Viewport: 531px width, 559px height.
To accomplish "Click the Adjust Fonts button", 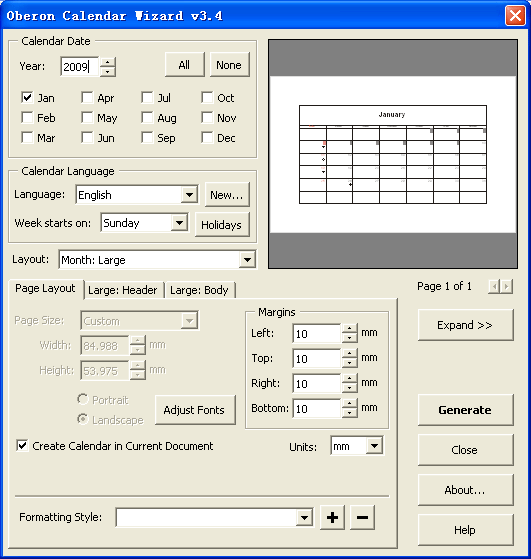I will pos(195,410).
